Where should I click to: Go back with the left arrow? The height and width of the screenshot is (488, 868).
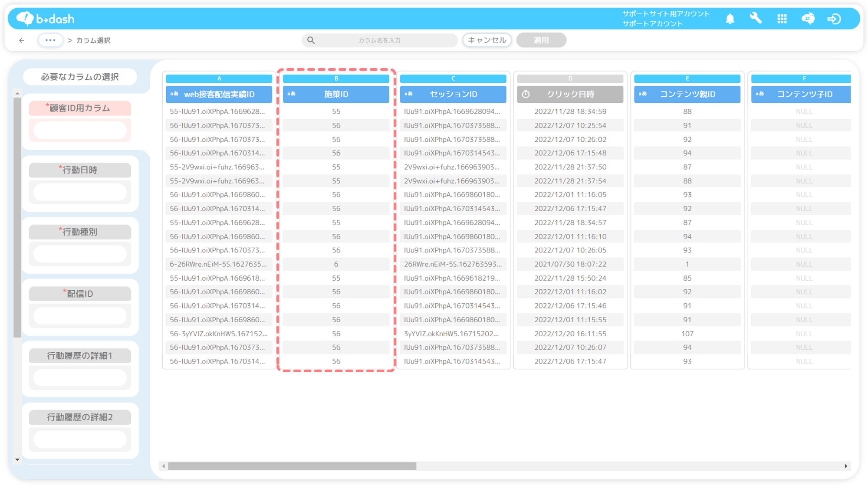pyautogui.click(x=22, y=40)
